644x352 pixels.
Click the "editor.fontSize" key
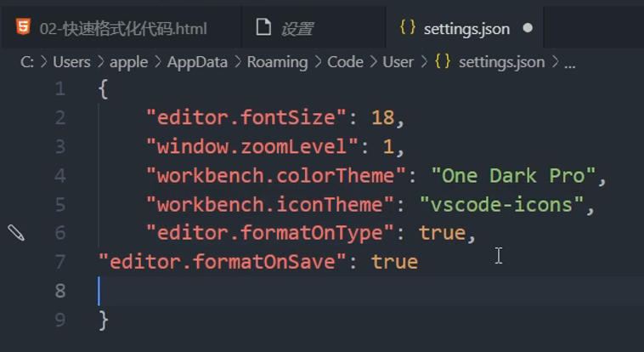coord(246,118)
